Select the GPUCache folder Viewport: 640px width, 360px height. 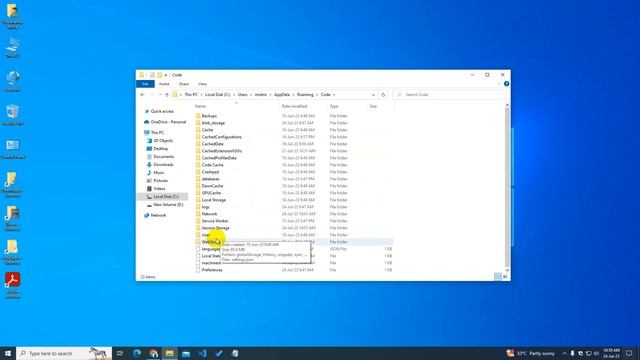pos(211,193)
